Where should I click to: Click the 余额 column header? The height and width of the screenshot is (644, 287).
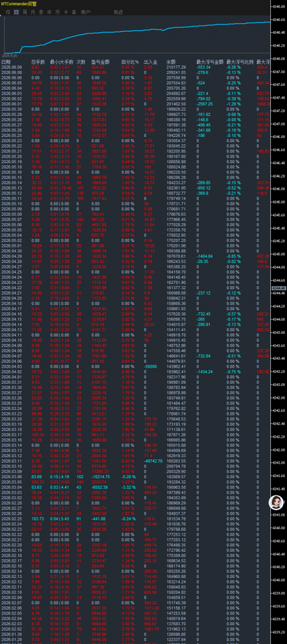click(x=171, y=62)
